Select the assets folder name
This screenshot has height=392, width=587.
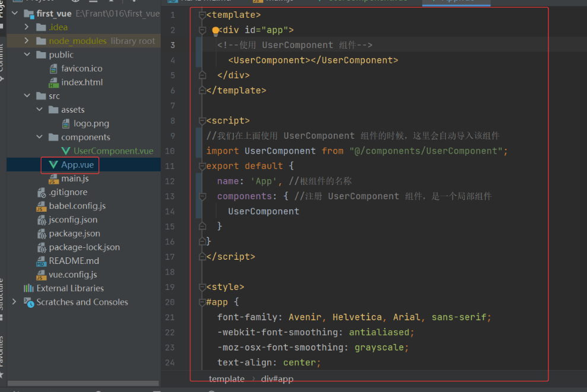(73, 110)
